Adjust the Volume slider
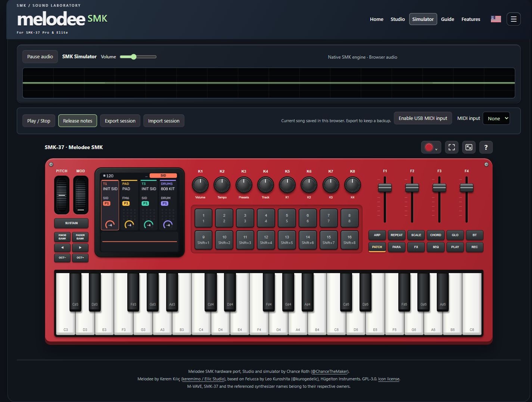The height and width of the screenshot is (402, 532). (x=138, y=57)
